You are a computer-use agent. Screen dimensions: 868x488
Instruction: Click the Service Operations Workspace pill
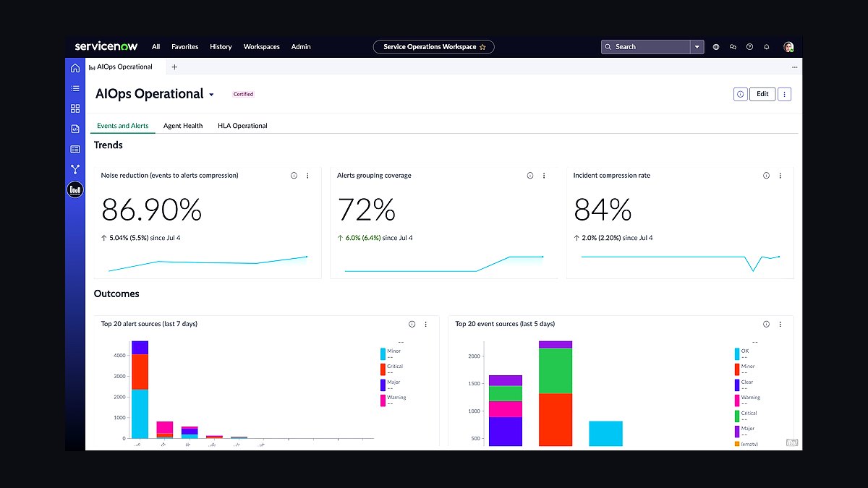tap(434, 47)
